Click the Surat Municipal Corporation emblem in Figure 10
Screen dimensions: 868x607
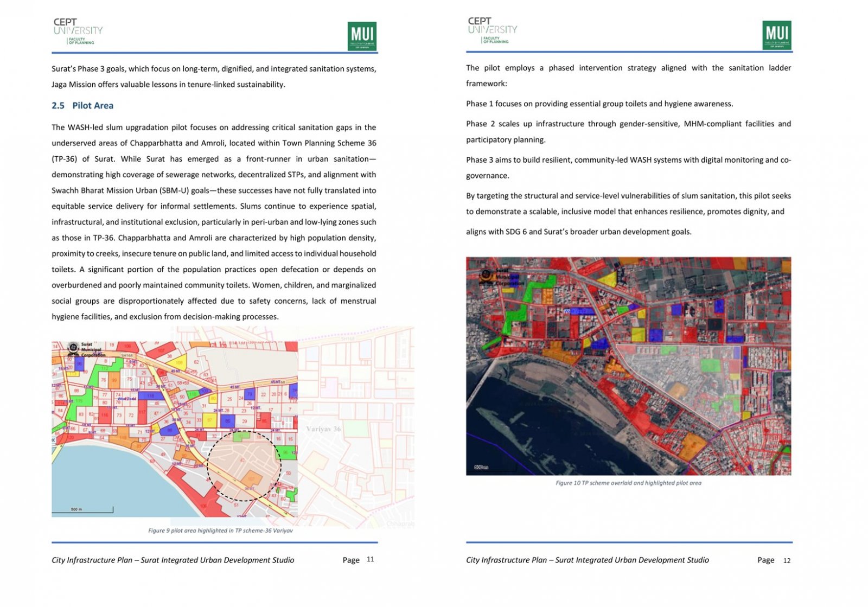[486, 275]
